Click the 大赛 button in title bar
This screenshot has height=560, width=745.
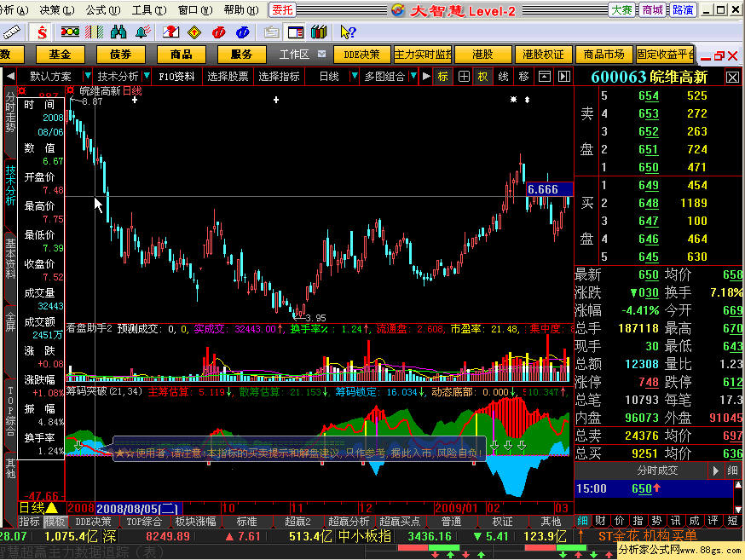621,9
